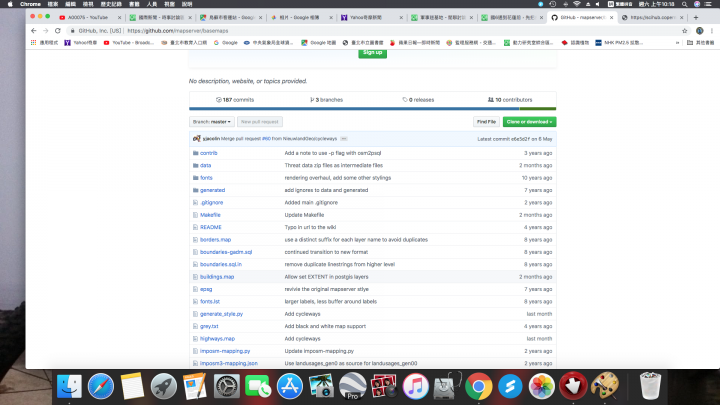View 187 commits
Screen dimensions: 720x405
(x=235, y=100)
